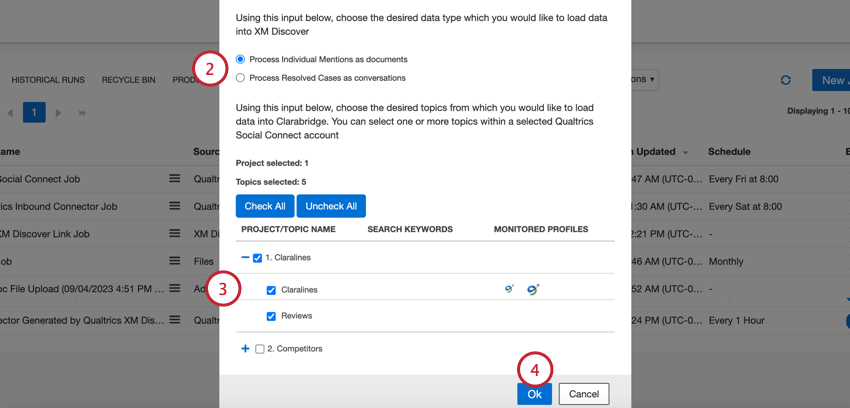Check the 2. Competitors checkbox

point(260,349)
